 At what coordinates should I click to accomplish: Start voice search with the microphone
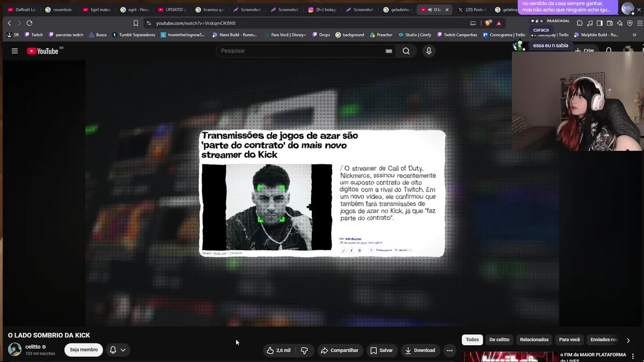(429, 51)
